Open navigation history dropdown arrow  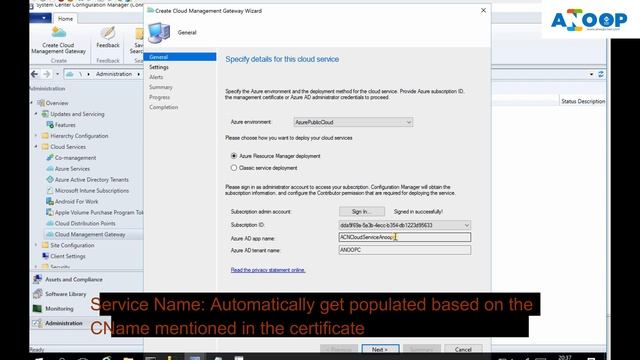pos(58,74)
